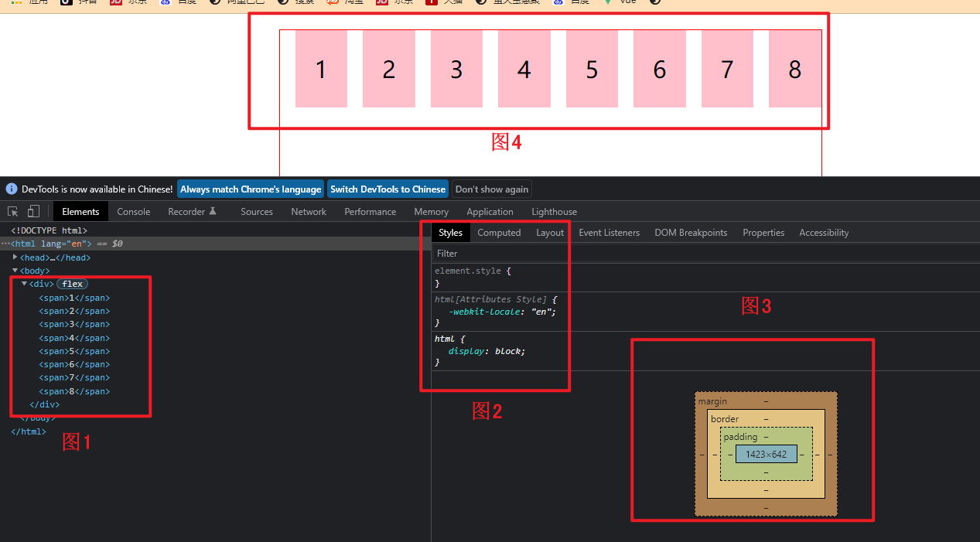Open the Performance tab

[x=370, y=211]
